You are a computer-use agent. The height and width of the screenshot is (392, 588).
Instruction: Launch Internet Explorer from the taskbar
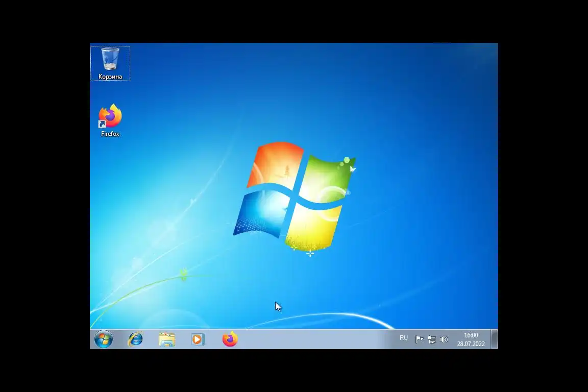(x=136, y=339)
